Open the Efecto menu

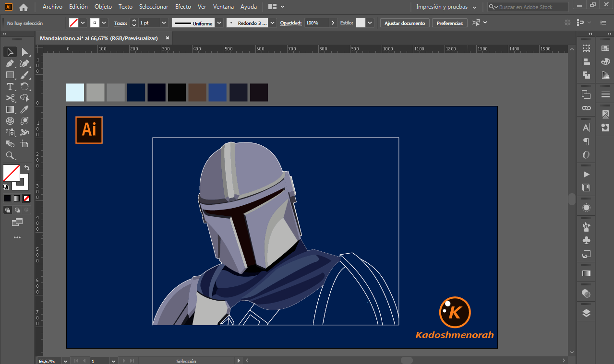[x=183, y=7]
